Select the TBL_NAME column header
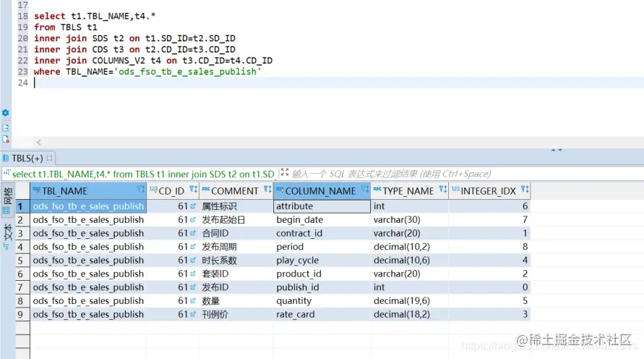 coord(88,191)
